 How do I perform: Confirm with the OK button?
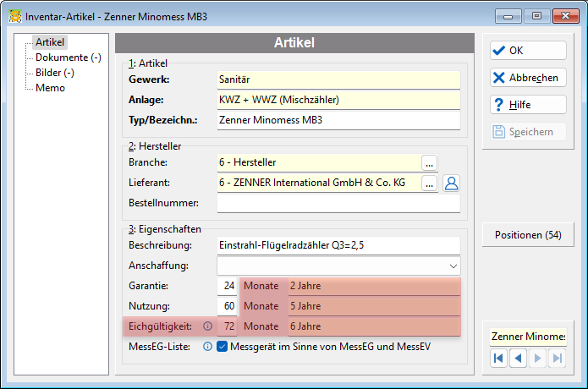pyautogui.click(x=528, y=50)
